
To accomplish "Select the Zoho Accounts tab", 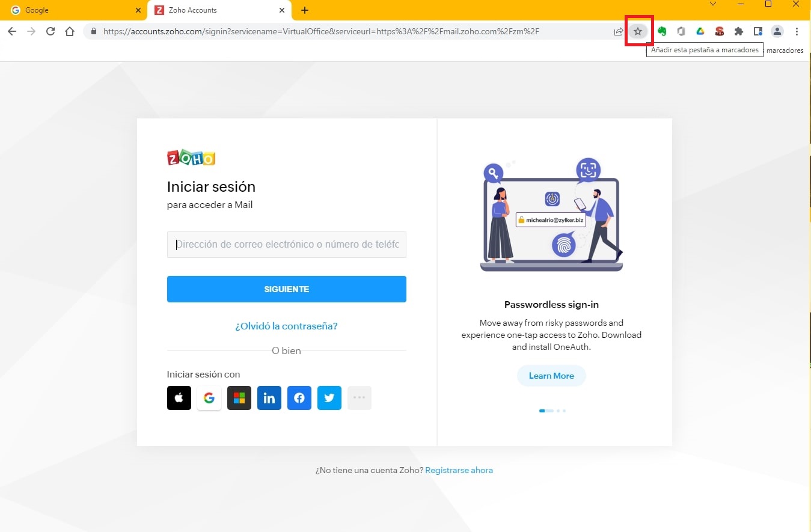I will [220, 10].
